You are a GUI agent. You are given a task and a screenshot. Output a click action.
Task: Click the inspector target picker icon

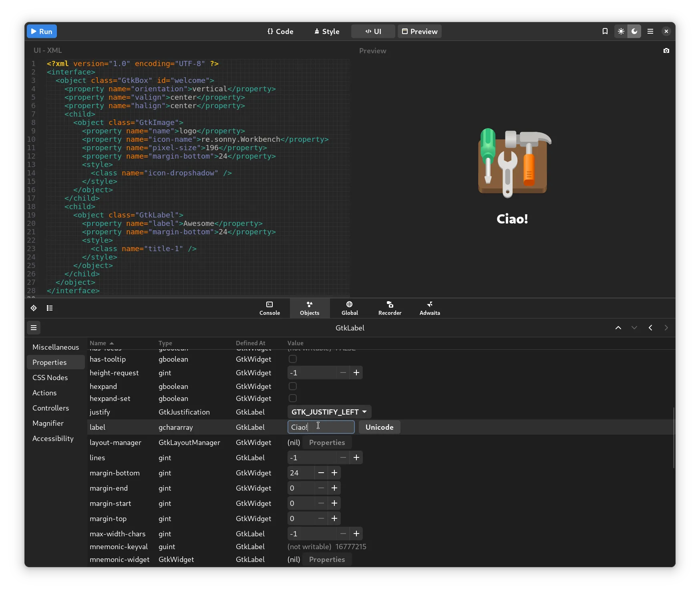click(x=34, y=308)
